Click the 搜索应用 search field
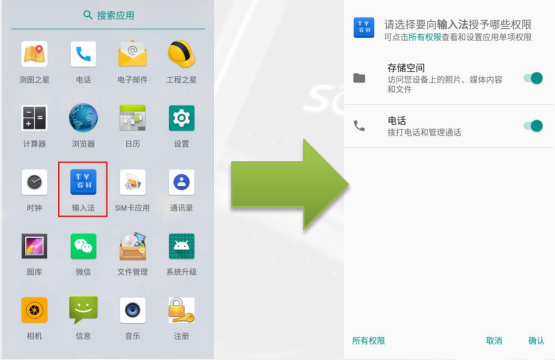 (x=108, y=16)
